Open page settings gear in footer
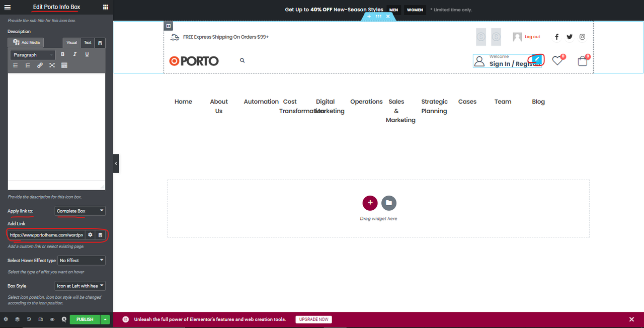The height and width of the screenshot is (328, 644). (x=6, y=319)
